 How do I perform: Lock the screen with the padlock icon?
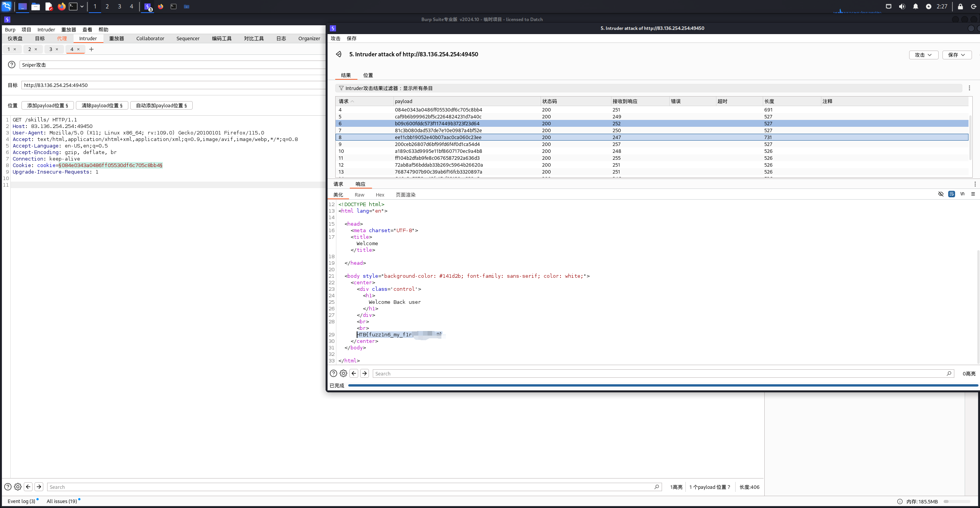tap(960, 7)
